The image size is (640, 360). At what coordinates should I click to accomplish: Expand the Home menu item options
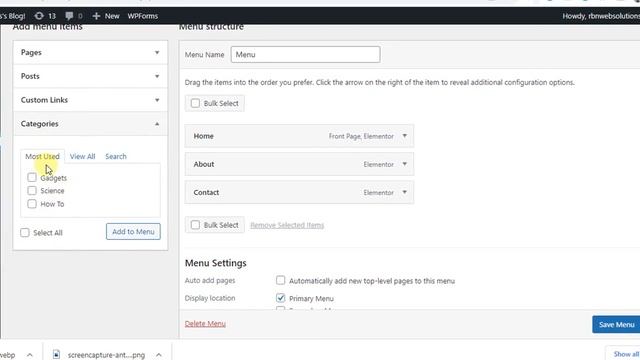coord(404,136)
